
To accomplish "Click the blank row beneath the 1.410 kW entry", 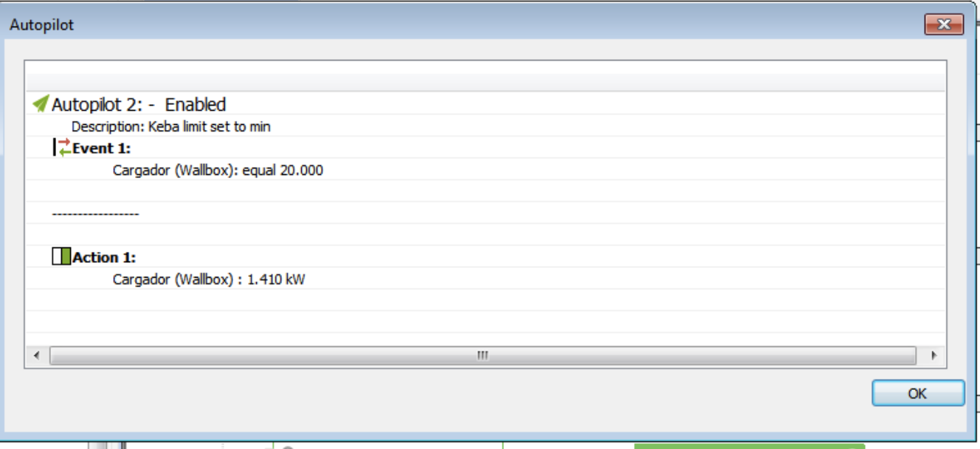I will point(486,301).
